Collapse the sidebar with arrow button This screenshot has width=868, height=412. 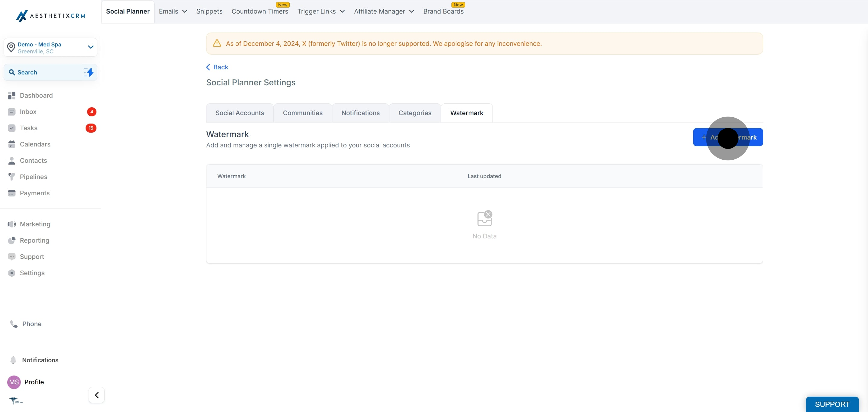(x=96, y=395)
